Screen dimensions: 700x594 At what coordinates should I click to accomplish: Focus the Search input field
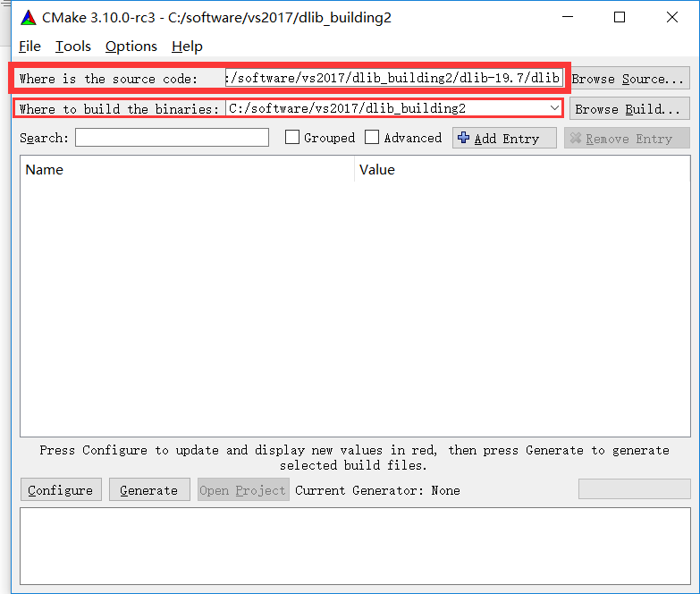[x=172, y=138]
